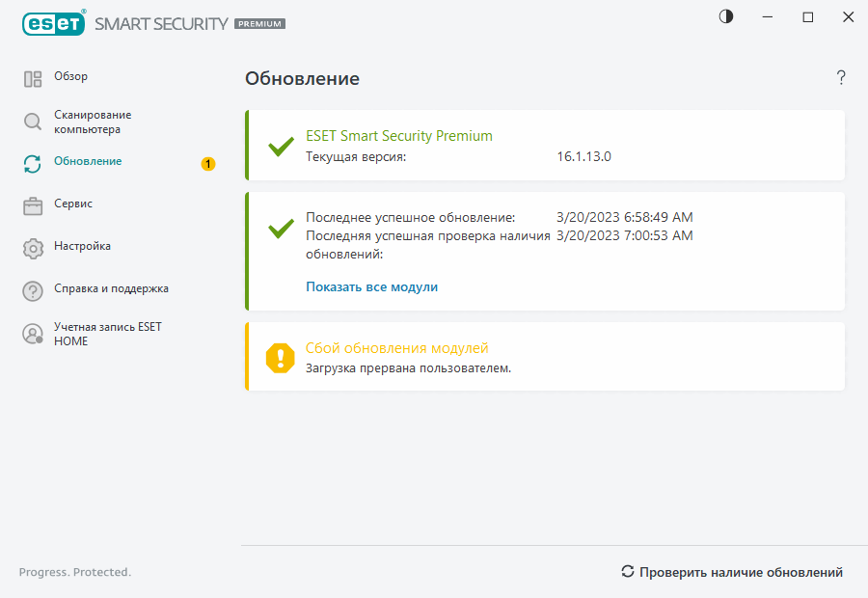Click the Справка и поддержка question mark icon
Image resolution: width=868 pixels, height=598 pixels.
33,288
